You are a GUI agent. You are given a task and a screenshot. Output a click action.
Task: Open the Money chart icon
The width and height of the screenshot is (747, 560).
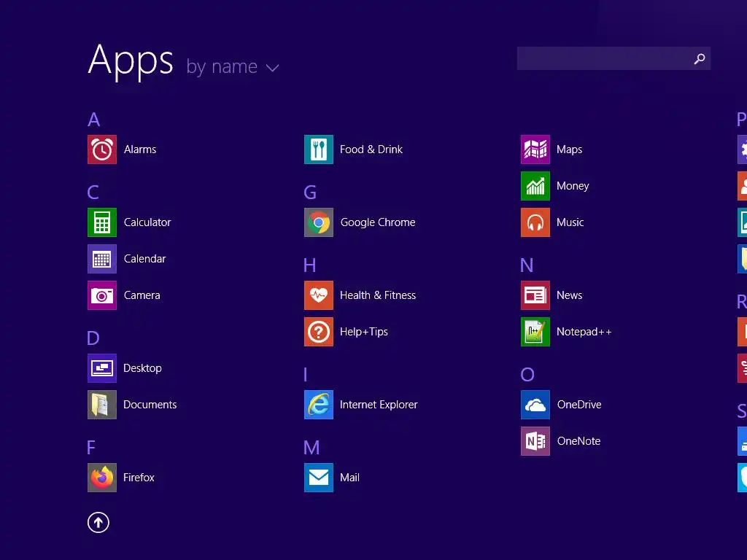535,186
